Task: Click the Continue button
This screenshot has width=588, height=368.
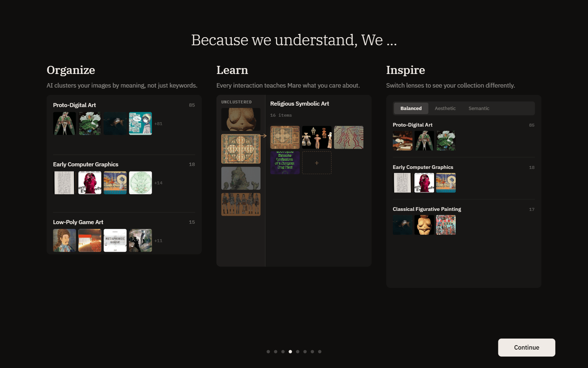Action: coord(526,347)
